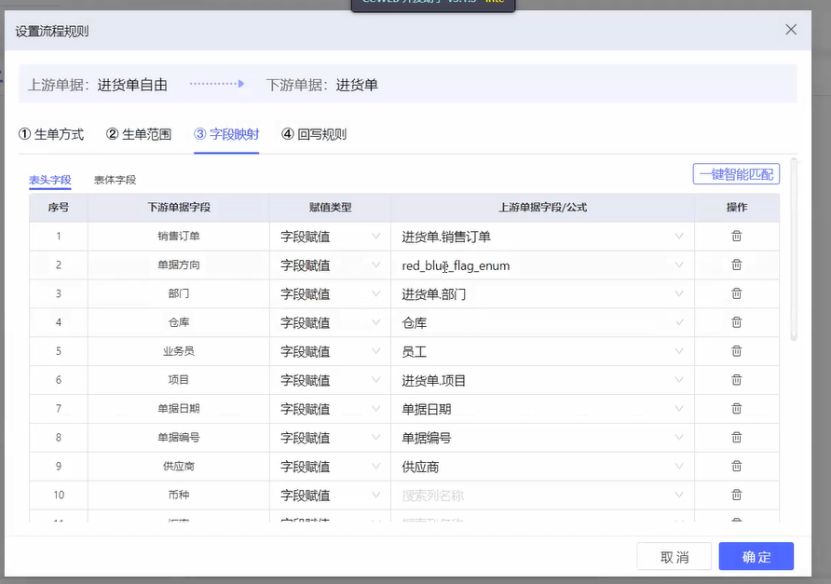The height and width of the screenshot is (584, 831).
Task: Click the 一键智能匹配 button
Action: click(736, 173)
